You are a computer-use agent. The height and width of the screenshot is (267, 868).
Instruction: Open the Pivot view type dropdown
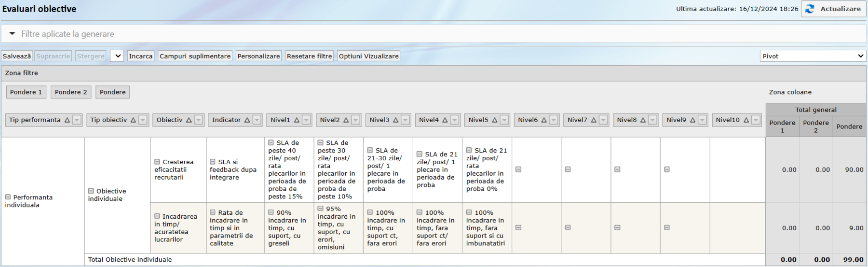click(x=813, y=56)
